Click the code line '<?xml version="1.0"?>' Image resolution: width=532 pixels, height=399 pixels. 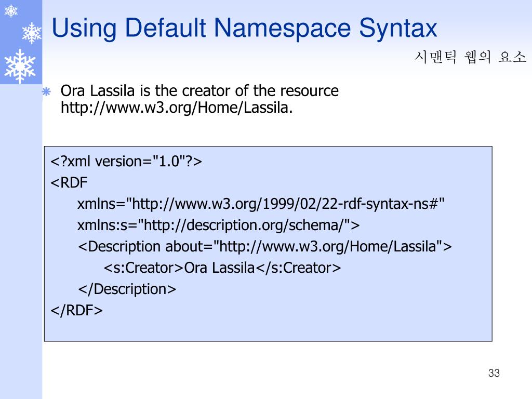pos(126,161)
